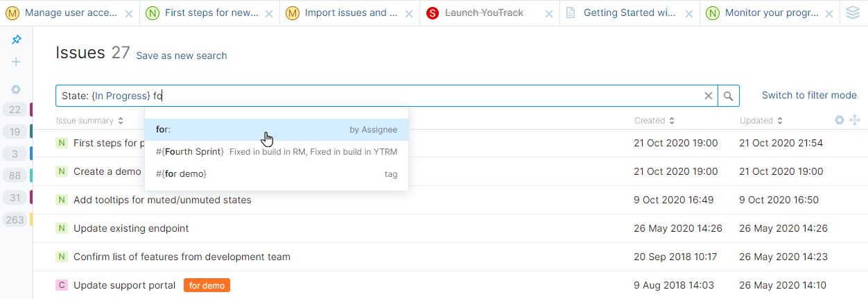The image size is (868, 299).
Task: Open issue list settings gear icon
Action: 840,120
